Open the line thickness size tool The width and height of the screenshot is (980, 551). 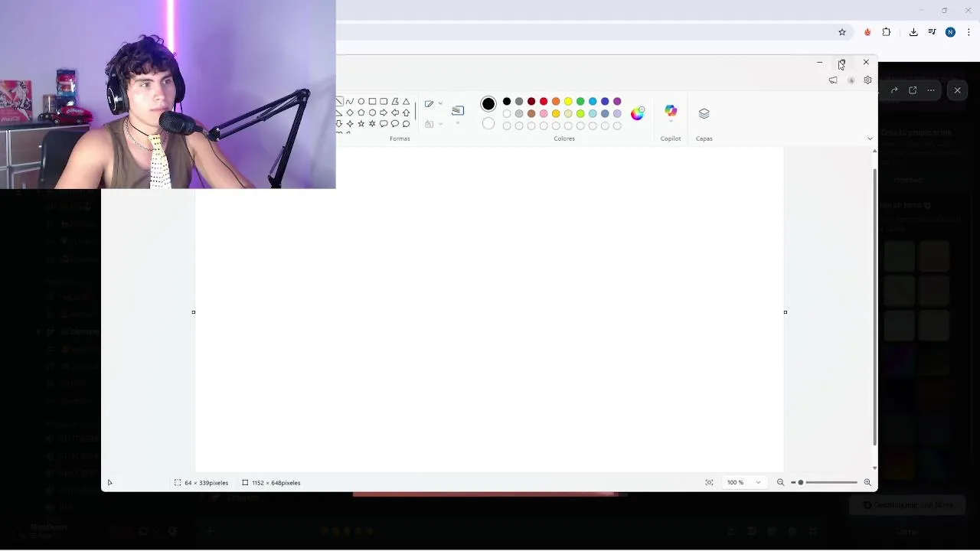click(x=458, y=110)
